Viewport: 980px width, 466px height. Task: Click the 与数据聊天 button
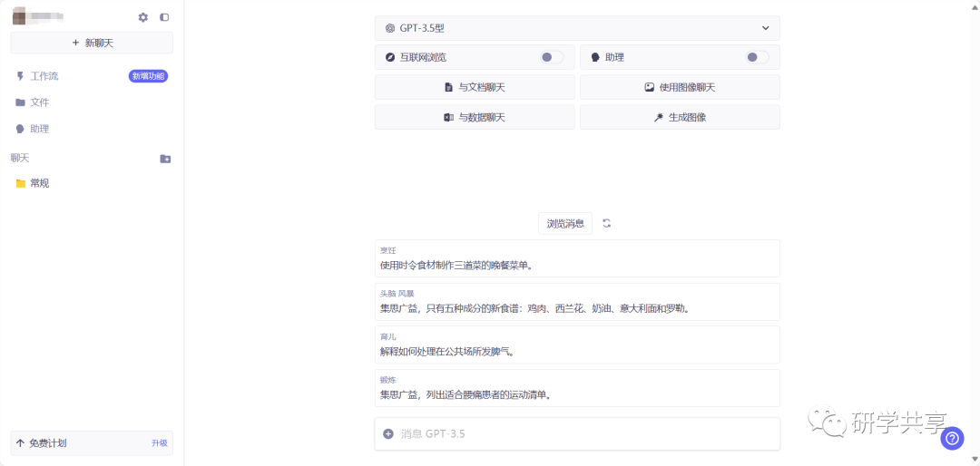pyautogui.click(x=475, y=118)
